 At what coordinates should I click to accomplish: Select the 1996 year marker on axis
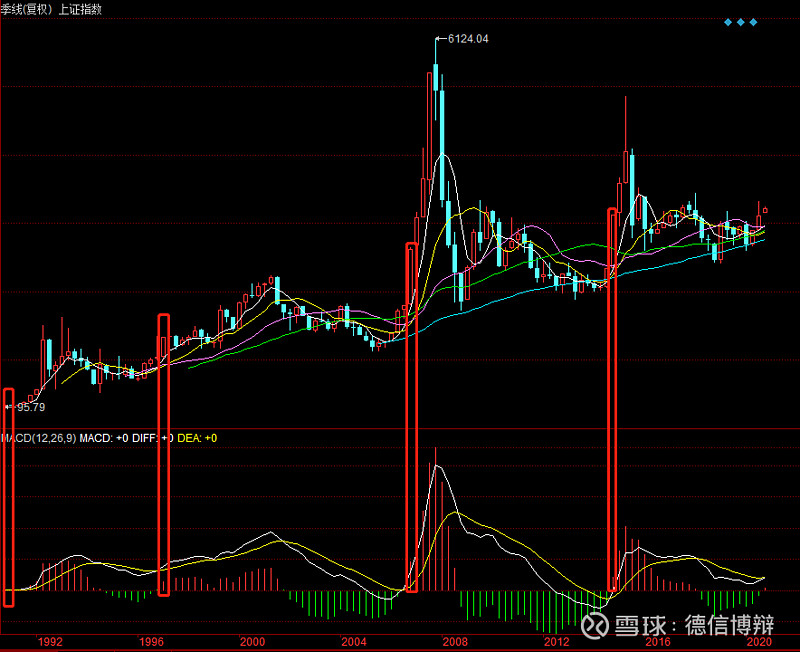151,641
